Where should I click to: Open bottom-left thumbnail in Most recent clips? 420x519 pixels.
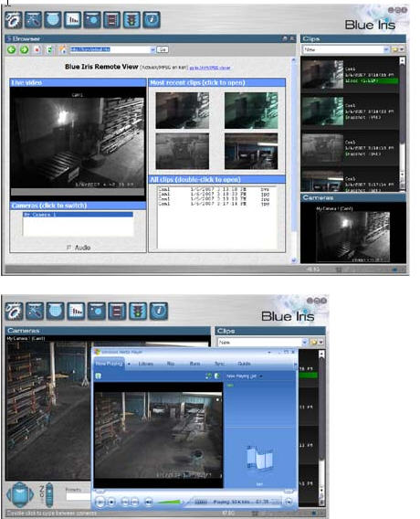(x=183, y=152)
